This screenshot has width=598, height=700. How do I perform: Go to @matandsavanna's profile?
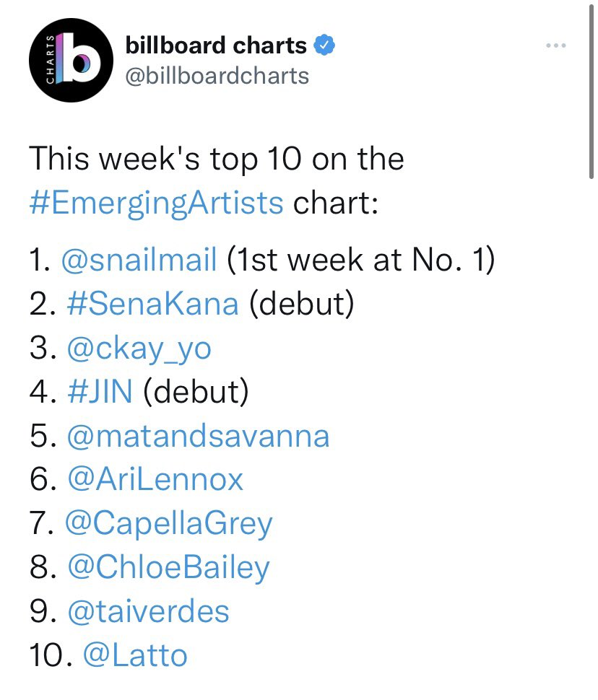click(x=198, y=436)
